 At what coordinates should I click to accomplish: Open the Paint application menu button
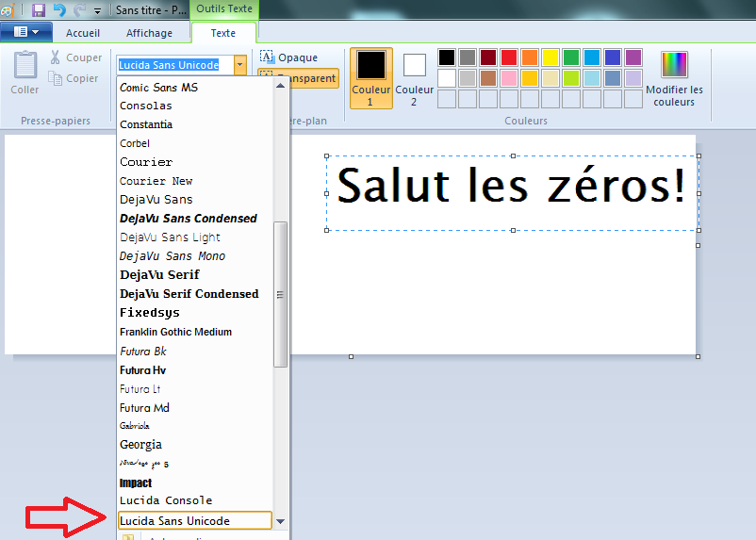26,32
